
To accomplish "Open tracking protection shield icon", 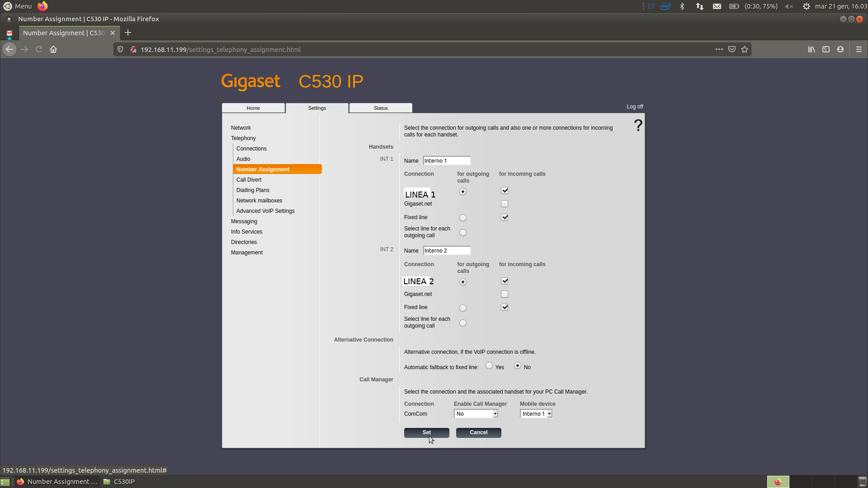I will 120,49.
